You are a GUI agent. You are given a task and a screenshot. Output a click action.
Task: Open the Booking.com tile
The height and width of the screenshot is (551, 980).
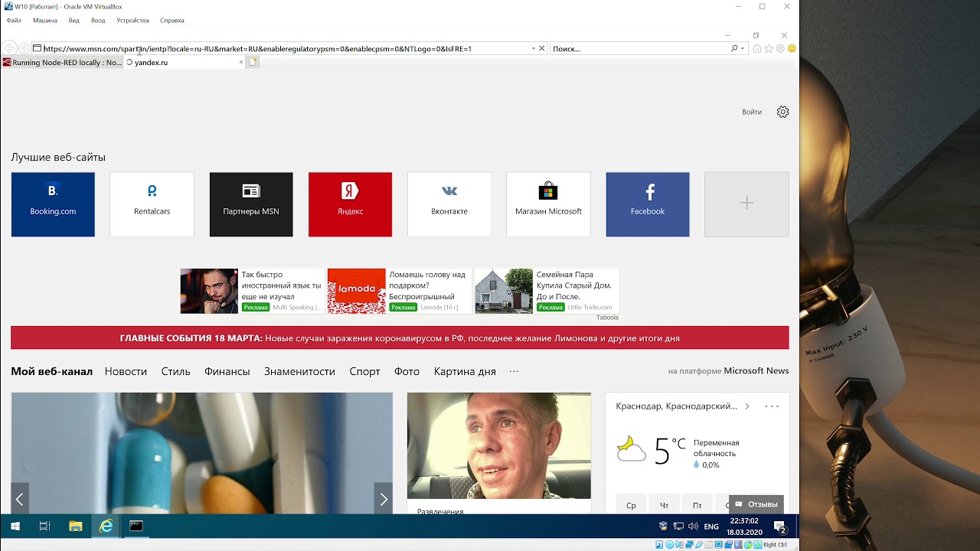click(x=53, y=204)
